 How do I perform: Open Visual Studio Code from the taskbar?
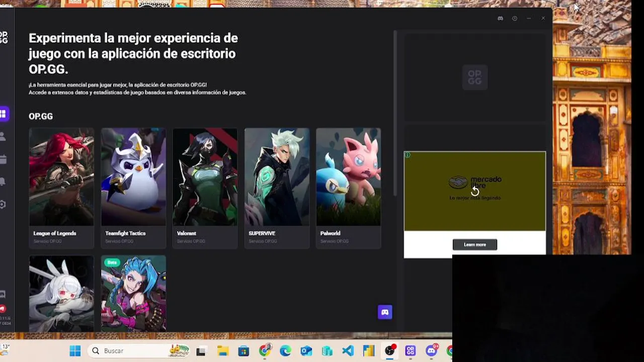[348, 351]
